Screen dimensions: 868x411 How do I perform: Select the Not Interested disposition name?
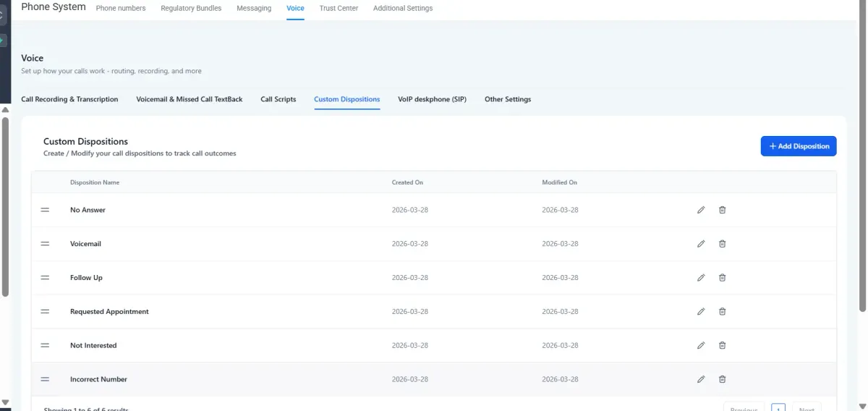(93, 346)
